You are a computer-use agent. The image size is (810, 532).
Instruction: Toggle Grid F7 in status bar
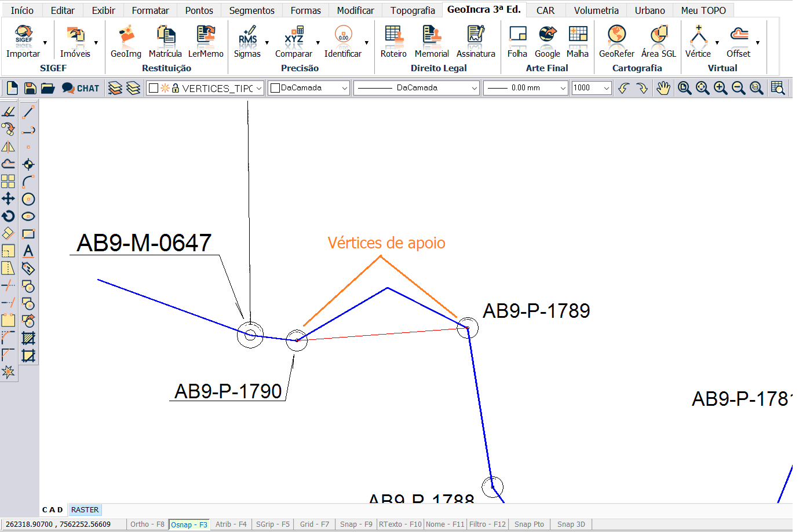point(314,524)
